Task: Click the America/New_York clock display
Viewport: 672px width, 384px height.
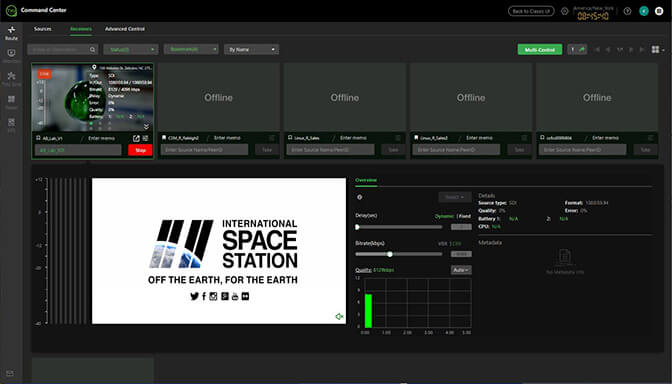Action: point(593,13)
